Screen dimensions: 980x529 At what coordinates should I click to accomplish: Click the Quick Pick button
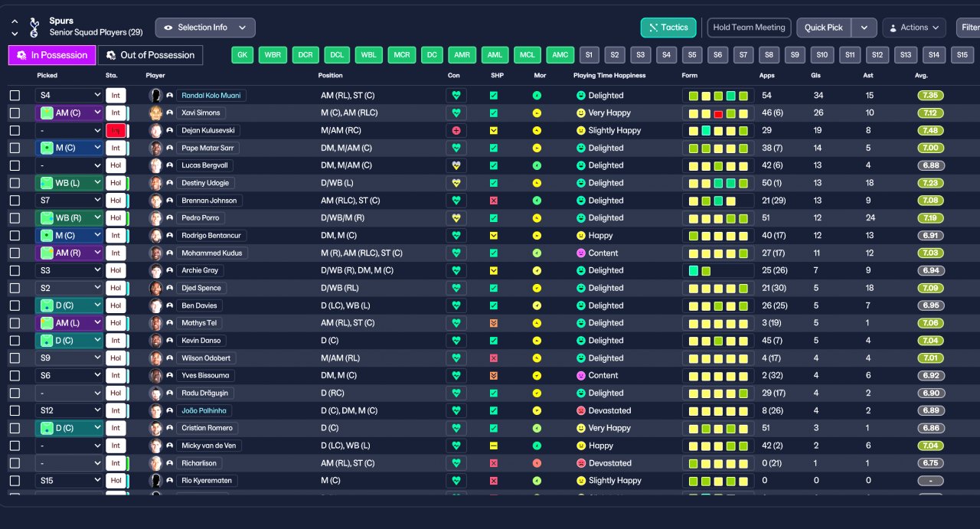click(824, 28)
